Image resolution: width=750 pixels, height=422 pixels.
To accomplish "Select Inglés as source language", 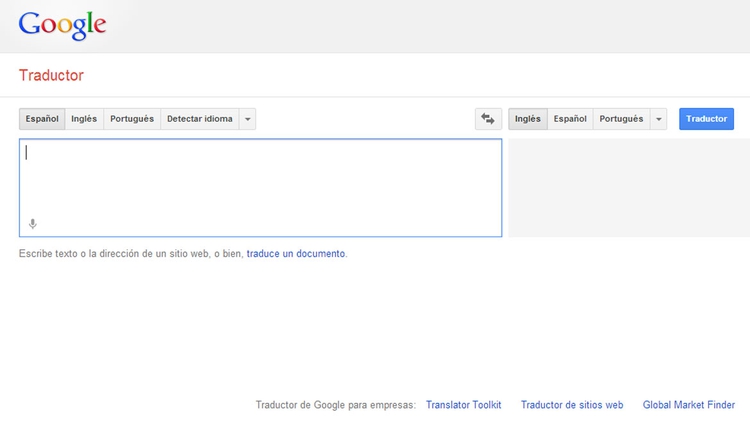I will (84, 119).
